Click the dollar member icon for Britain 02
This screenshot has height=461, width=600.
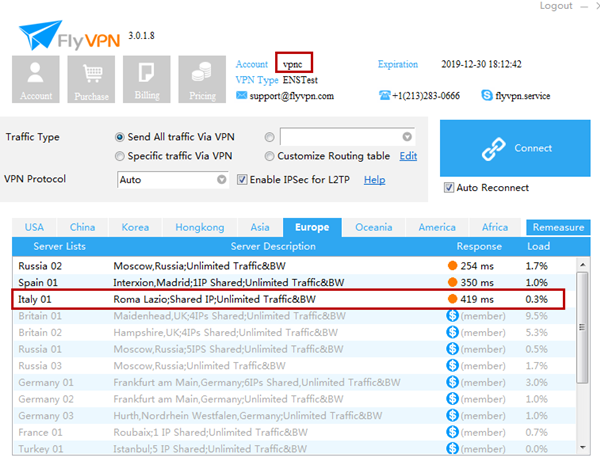452,332
